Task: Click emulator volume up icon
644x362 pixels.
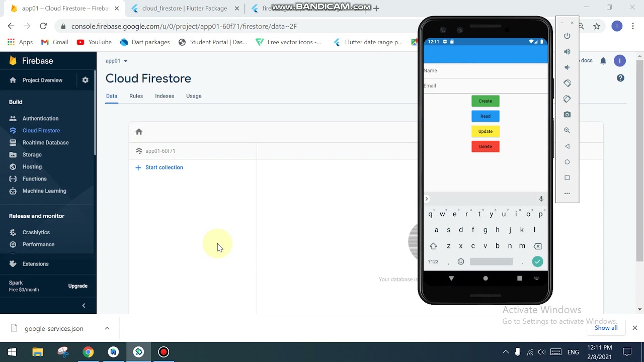Action: [567, 51]
